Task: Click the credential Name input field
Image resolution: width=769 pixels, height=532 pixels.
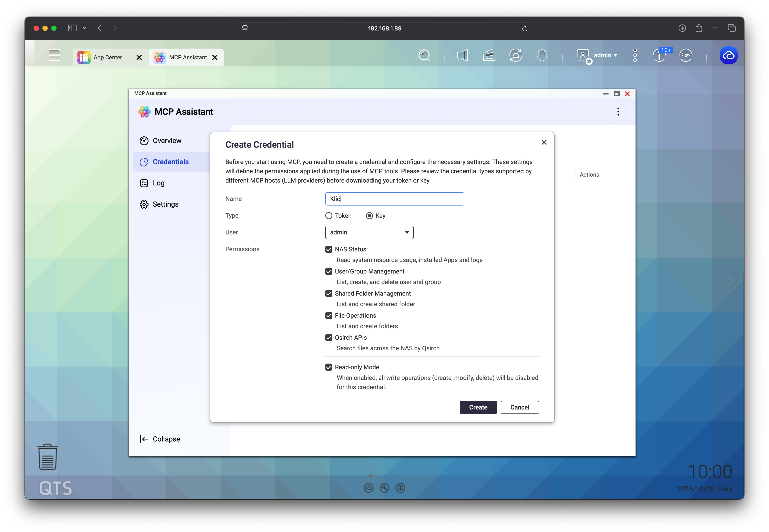Action: [394, 199]
